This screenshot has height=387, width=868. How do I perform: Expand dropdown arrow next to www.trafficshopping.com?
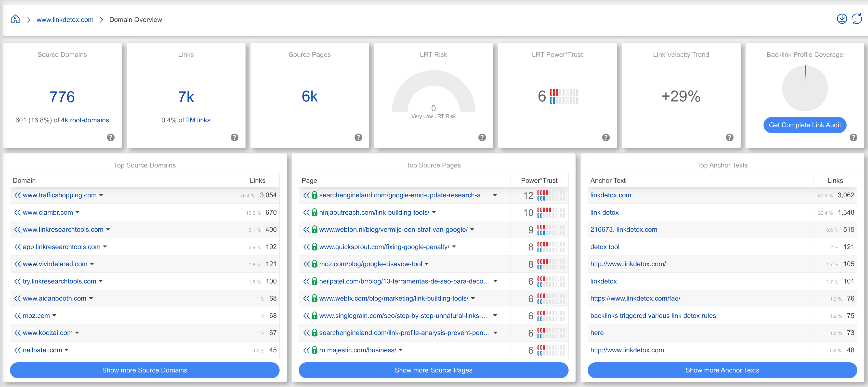101,195
